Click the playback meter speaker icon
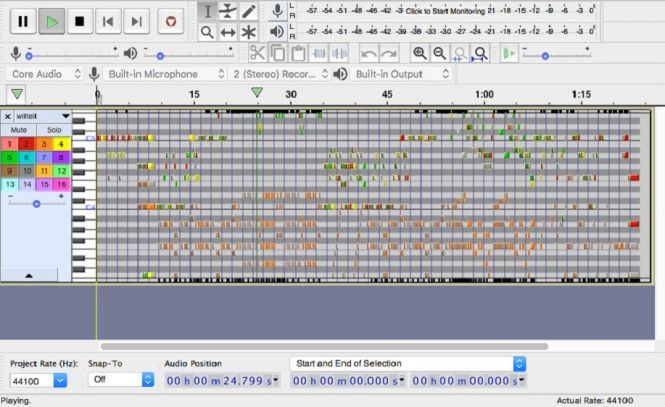Screen dimensions: 665x407 (277, 31)
